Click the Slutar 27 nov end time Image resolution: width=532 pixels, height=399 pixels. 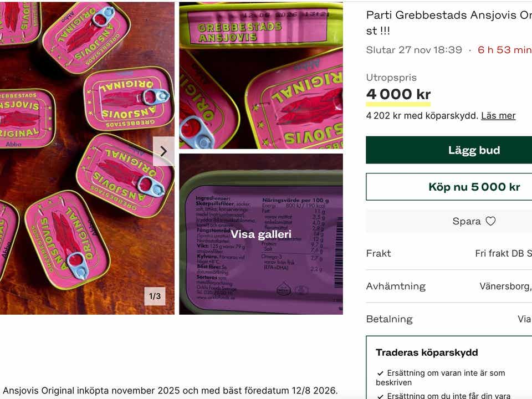(x=414, y=50)
